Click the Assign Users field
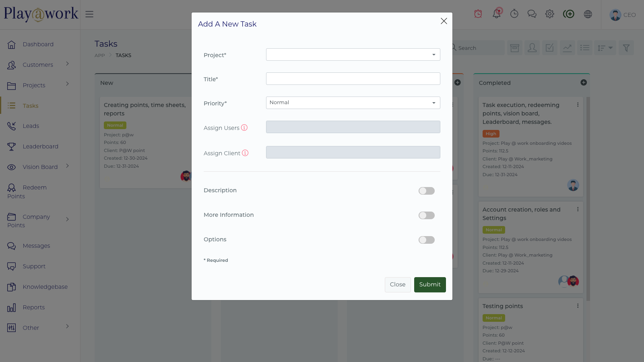Screen dimensions: 644x362 tap(353, 127)
